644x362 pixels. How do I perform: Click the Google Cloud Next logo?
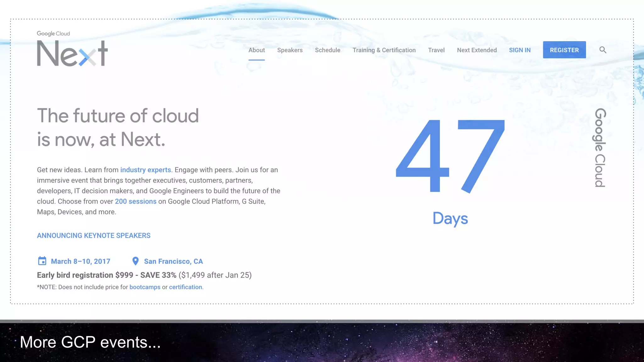click(x=72, y=49)
